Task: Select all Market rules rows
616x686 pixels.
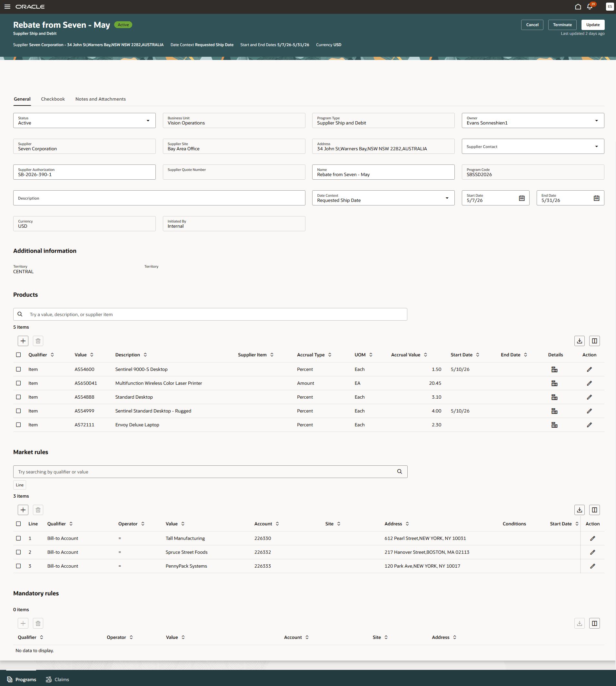Action: coord(18,524)
